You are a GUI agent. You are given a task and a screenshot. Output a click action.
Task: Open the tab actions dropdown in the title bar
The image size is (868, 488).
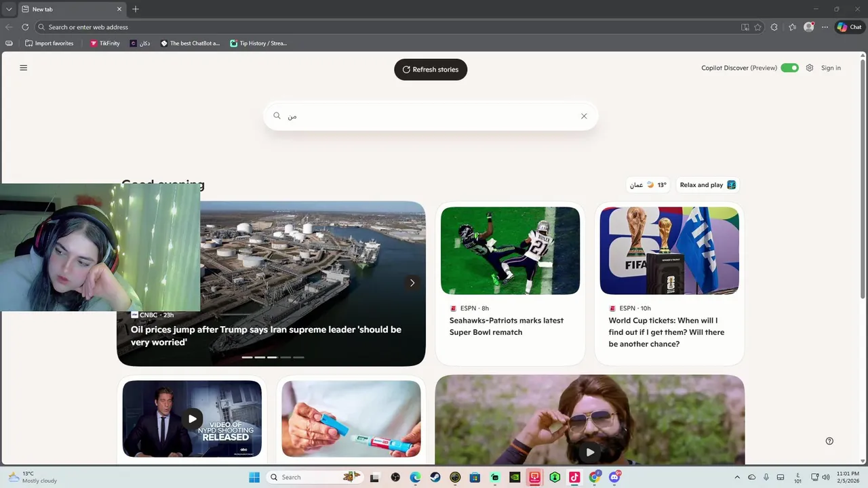coord(8,9)
